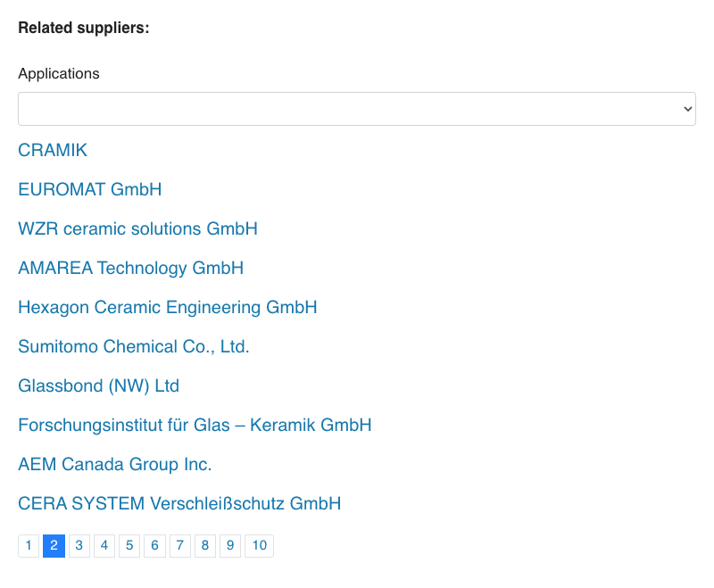Visit WZR ceramic solutions GmbH link
This screenshot has width=714, height=588.
coord(137,228)
